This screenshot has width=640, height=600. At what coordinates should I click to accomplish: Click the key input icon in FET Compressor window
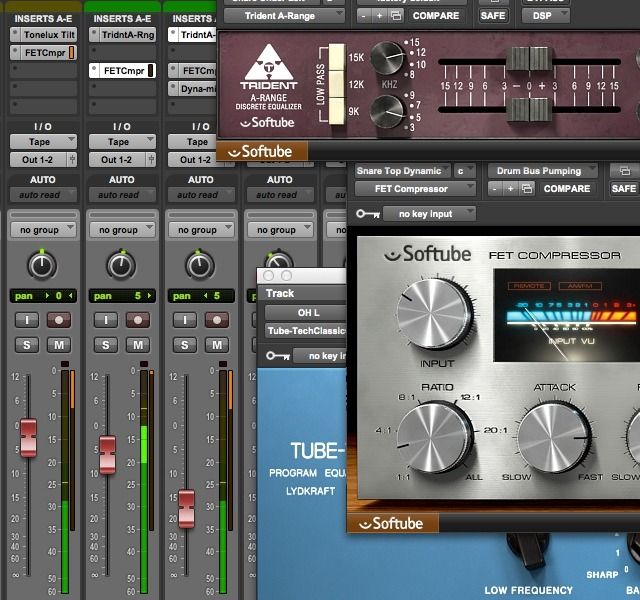click(367, 214)
